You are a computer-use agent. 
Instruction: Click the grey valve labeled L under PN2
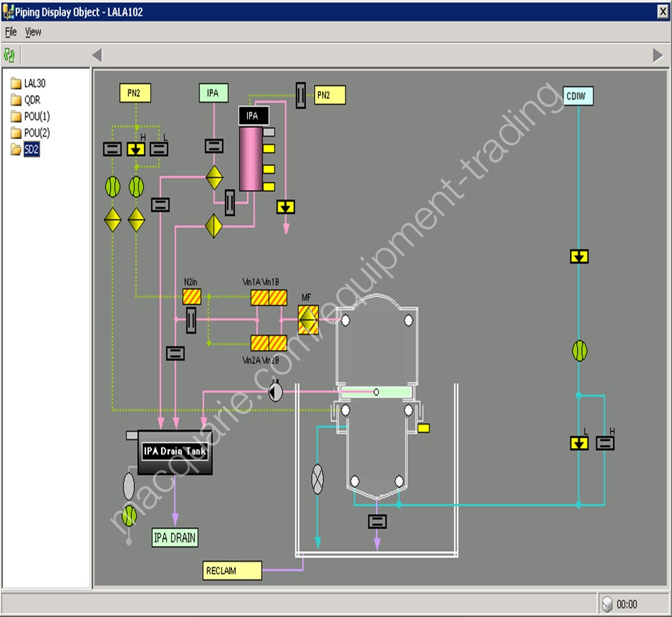pos(159,149)
